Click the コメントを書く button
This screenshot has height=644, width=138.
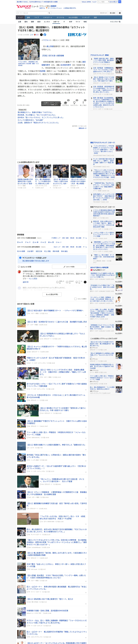pyautogui.click(x=69, y=267)
